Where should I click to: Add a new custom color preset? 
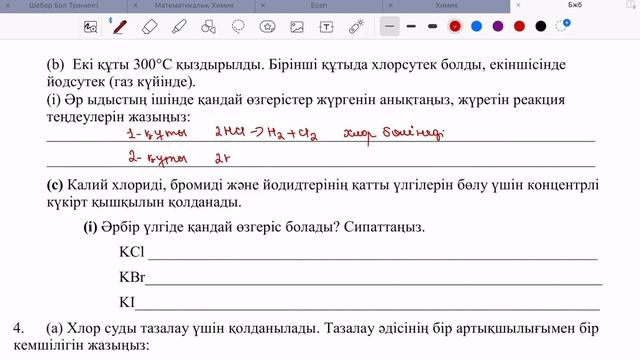[563, 26]
